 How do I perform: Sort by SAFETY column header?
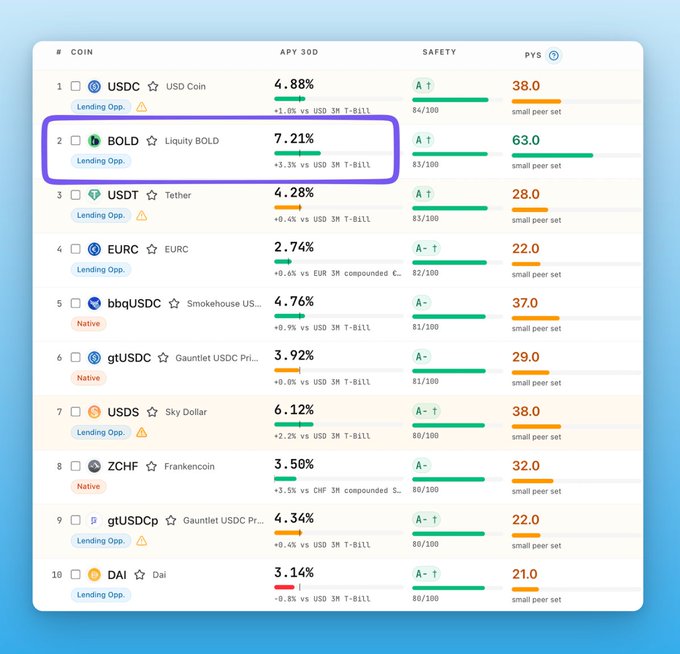pyautogui.click(x=439, y=52)
